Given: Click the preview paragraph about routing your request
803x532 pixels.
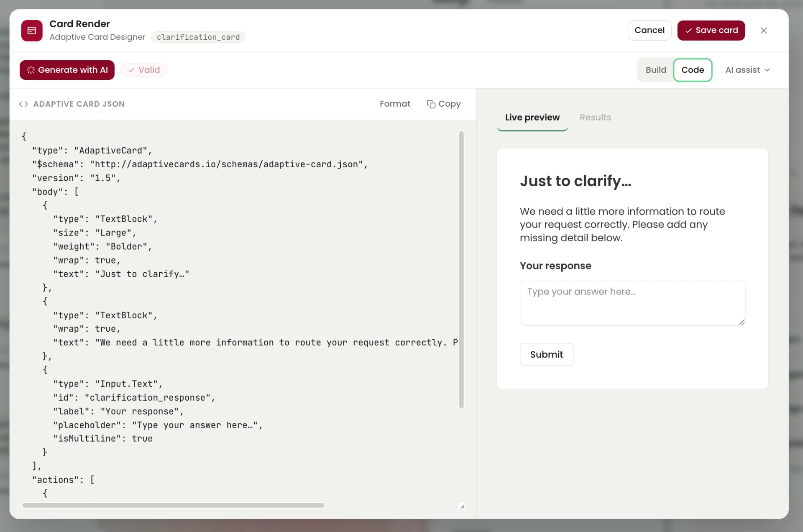Looking at the screenshot, I should click(622, 225).
